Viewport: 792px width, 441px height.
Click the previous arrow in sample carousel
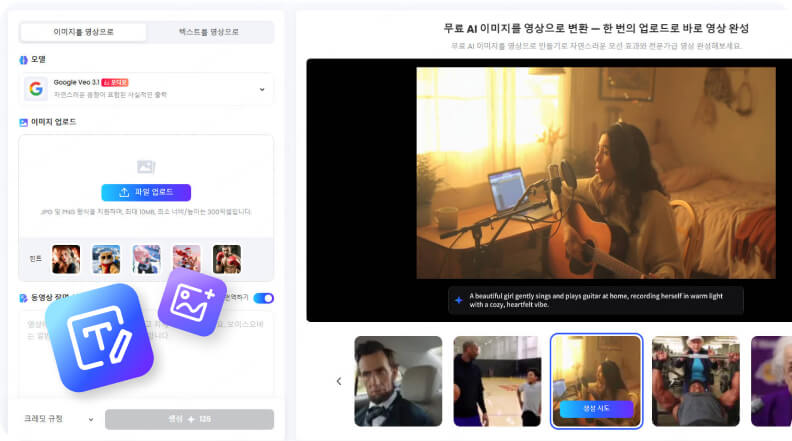pyautogui.click(x=338, y=381)
